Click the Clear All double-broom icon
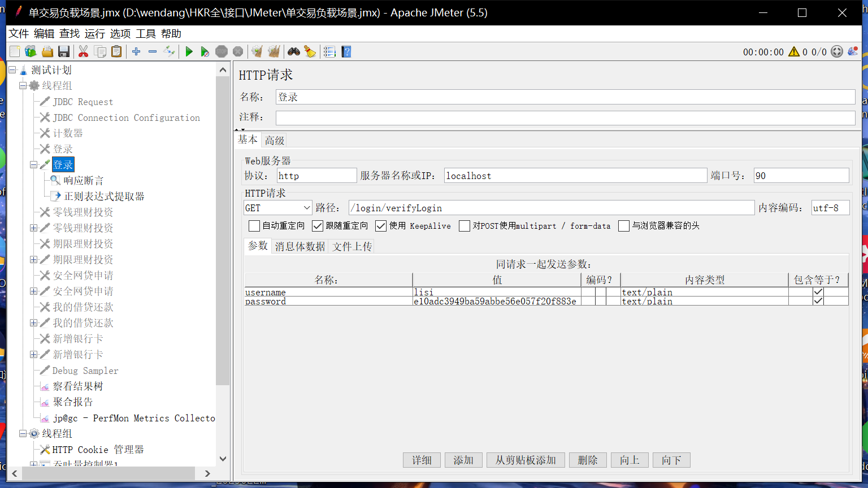 (274, 52)
